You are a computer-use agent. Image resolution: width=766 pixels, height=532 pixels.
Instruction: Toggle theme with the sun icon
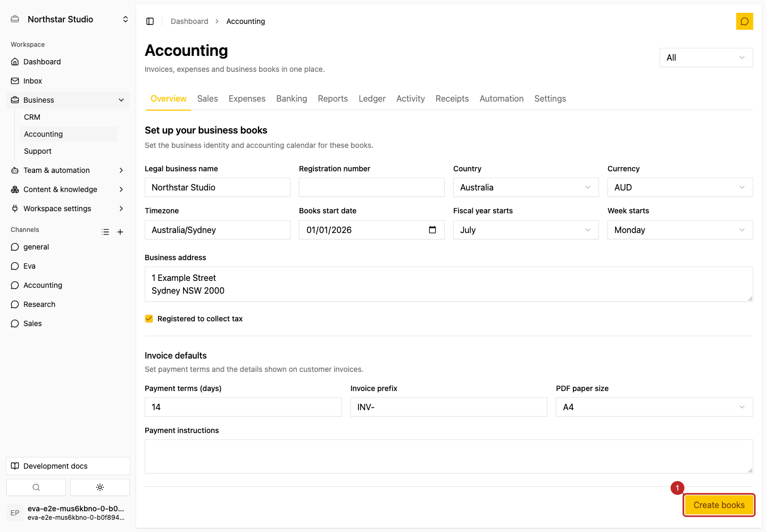point(100,487)
